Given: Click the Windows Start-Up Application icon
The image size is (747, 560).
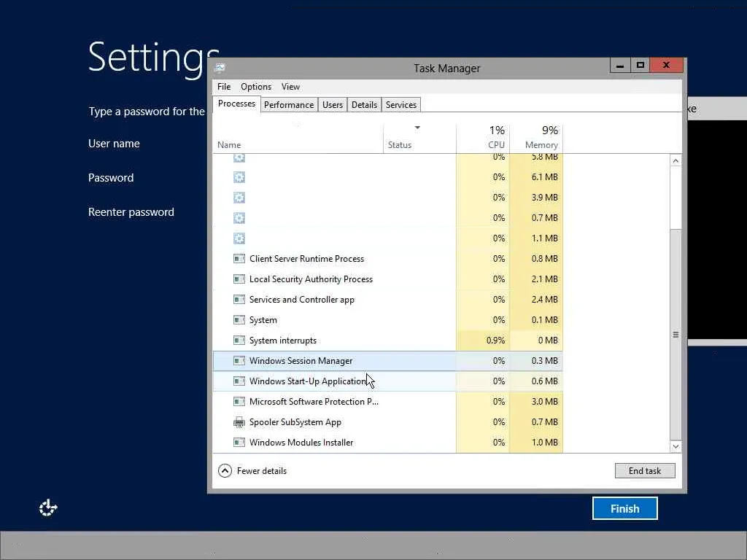Looking at the screenshot, I should (x=239, y=381).
